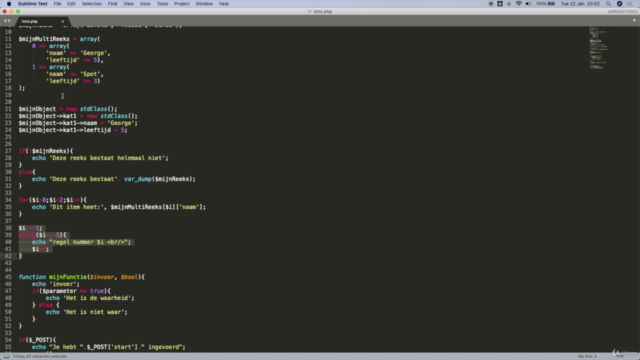Open Siri from the menu bar
Viewport: 640px width, 360px height.
click(x=620, y=4)
